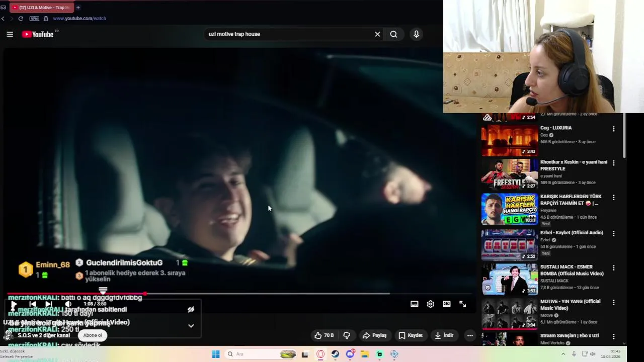
Task: Select the 'UZI & Motive - Trap' browser tab
Action: 41,8
